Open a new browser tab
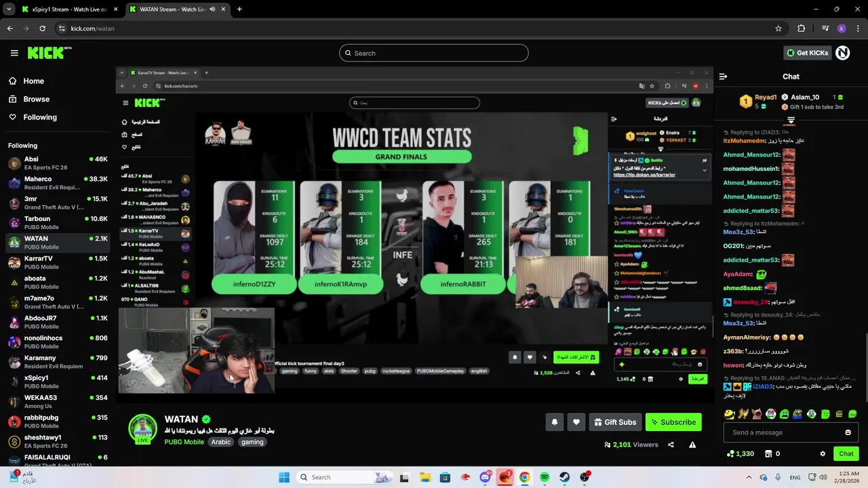Screen dimensions: 868x488 [x=239, y=9]
